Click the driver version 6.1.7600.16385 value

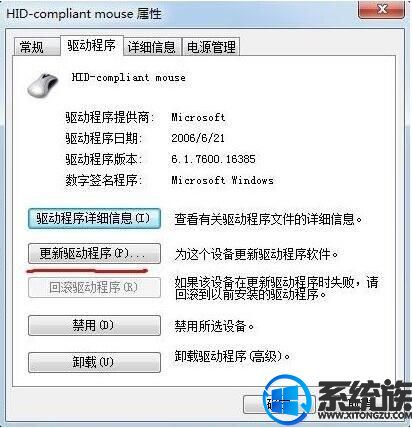pos(213,159)
